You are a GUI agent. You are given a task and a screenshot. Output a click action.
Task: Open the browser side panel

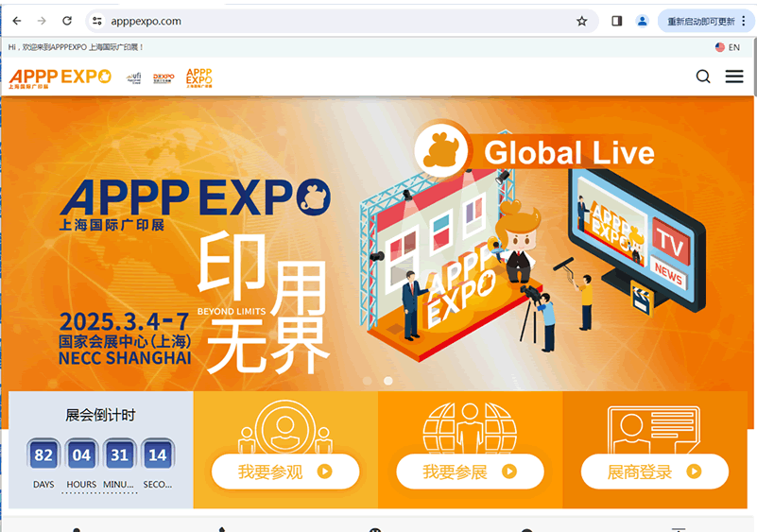pos(616,21)
